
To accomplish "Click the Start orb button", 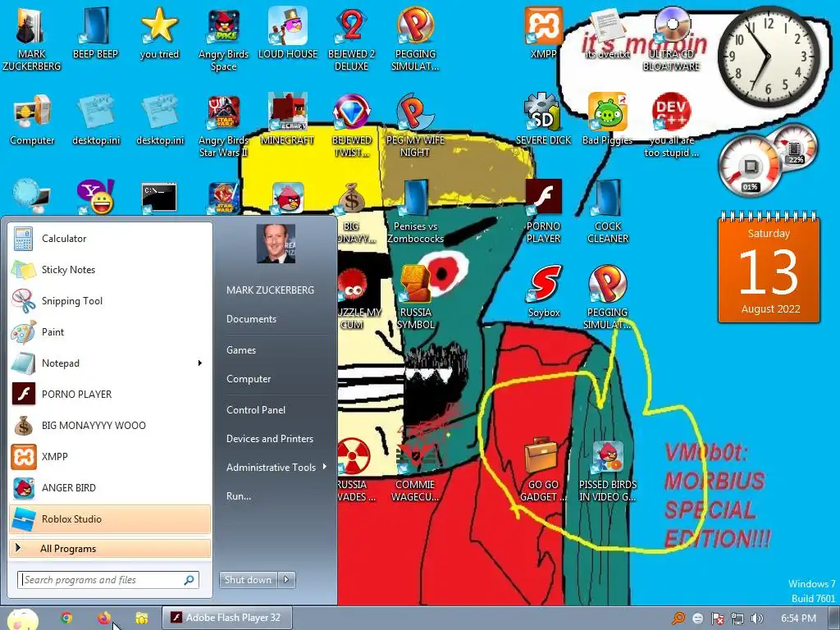I will (22, 619).
